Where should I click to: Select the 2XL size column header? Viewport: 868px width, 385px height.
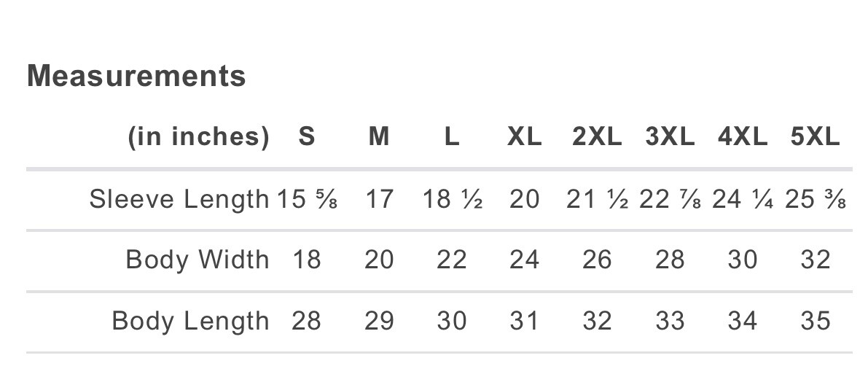pos(597,136)
